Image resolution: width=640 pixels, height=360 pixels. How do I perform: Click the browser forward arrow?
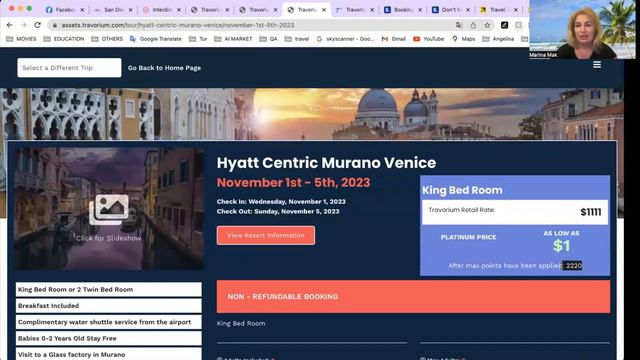[x=24, y=25]
